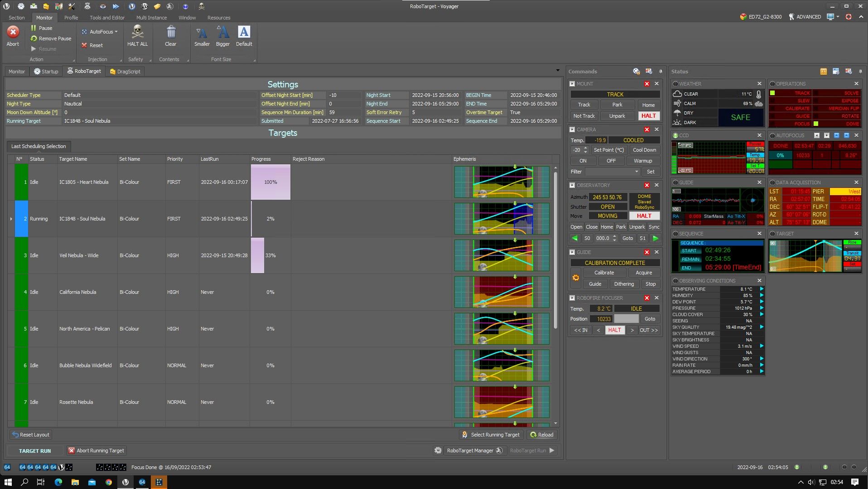Open the Tools and Editor tab
868x489 pixels.
(107, 18)
